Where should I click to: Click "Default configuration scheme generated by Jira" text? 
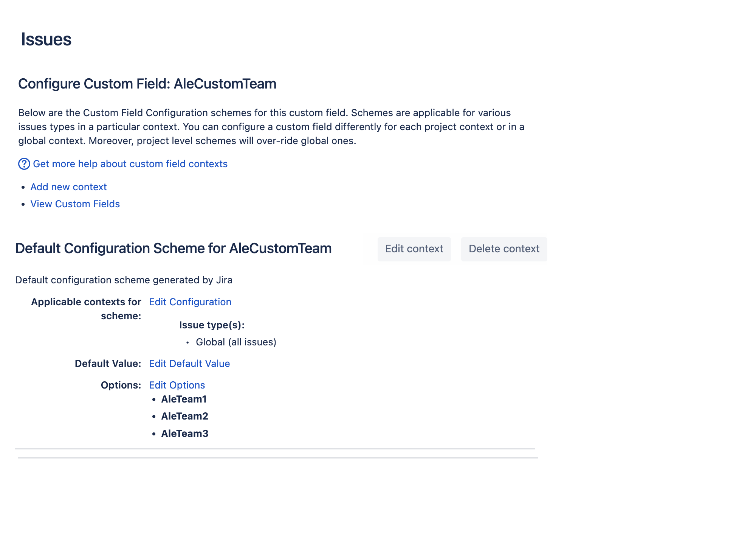tap(124, 280)
